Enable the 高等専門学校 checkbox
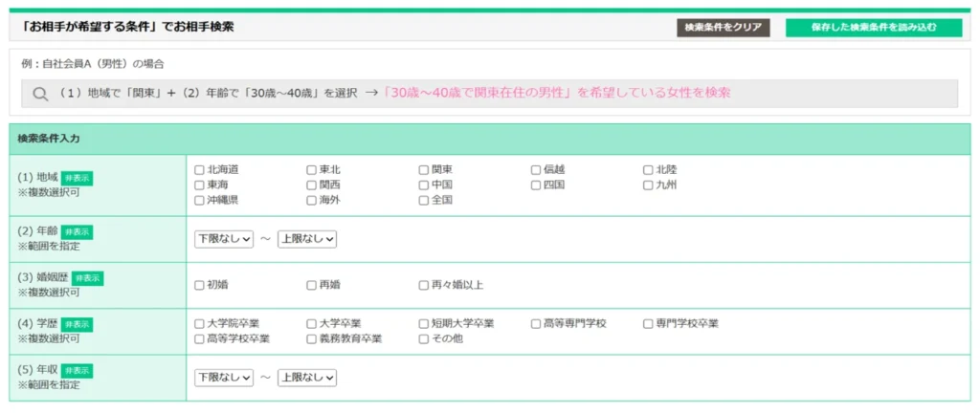Viewport: 980px width, 413px height. click(536, 324)
